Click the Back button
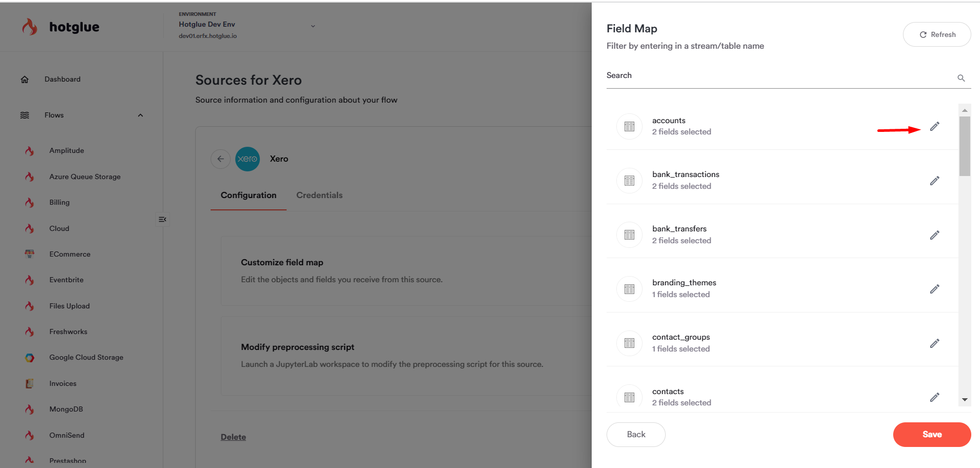Screen dimensions: 980x468 [x=636, y=435]
